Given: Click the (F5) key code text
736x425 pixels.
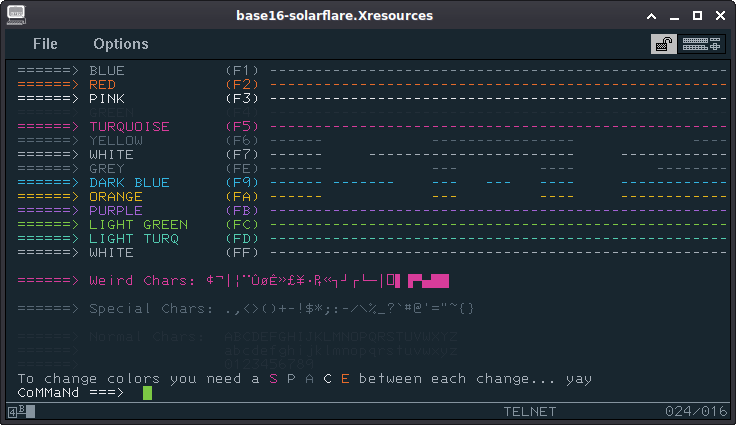Looking at the screenshot, I should pos(242,126).
